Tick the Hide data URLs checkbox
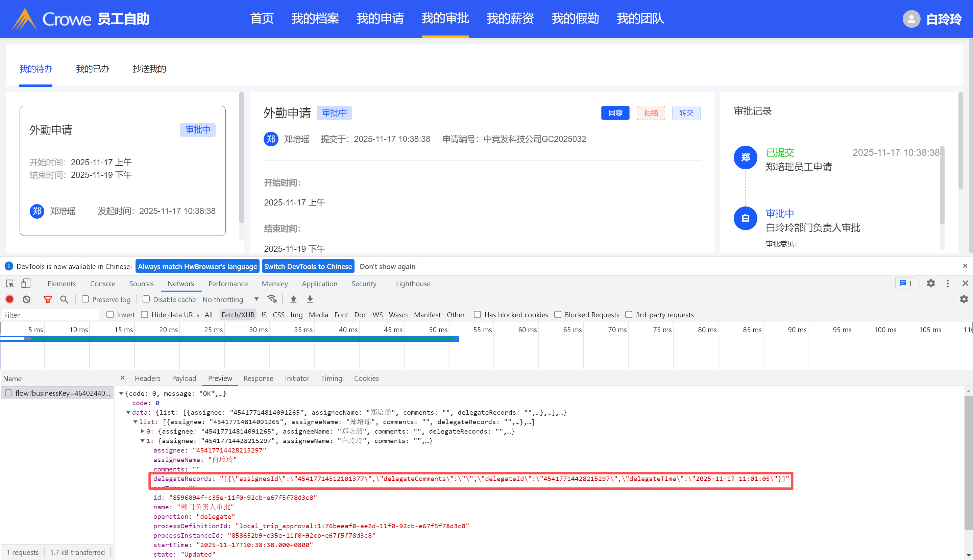This screenshot has height=560, width=973. click(x=145, y=315)
